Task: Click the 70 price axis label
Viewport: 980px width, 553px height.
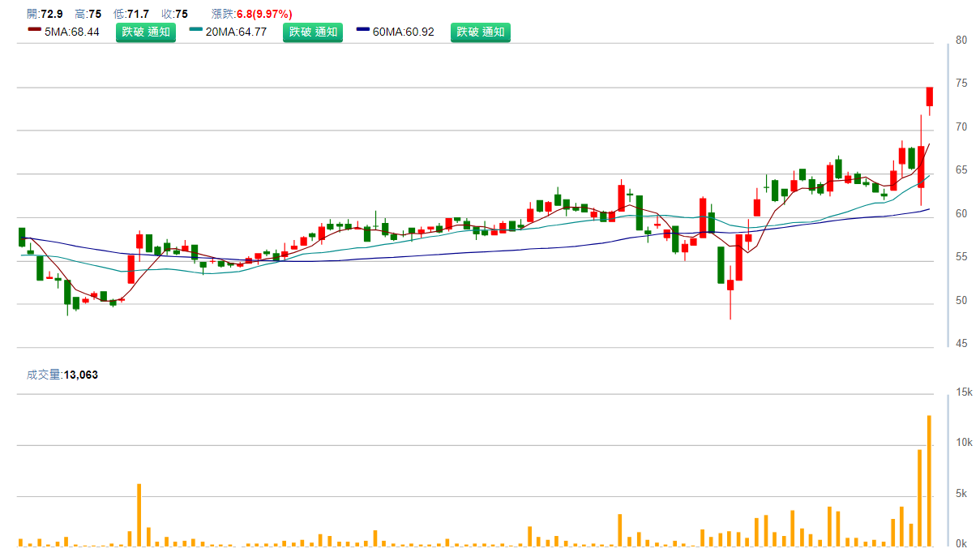Action: 962,126
